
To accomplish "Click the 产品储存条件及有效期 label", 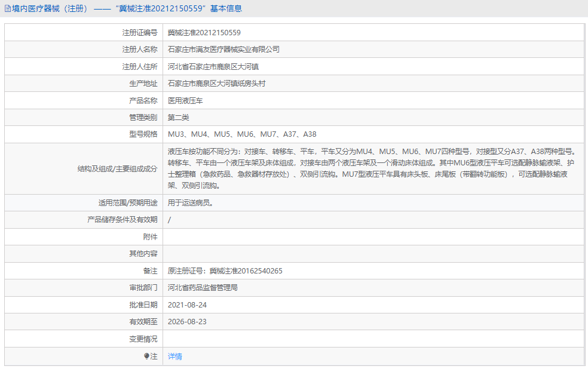I will (x=122, y=220).
